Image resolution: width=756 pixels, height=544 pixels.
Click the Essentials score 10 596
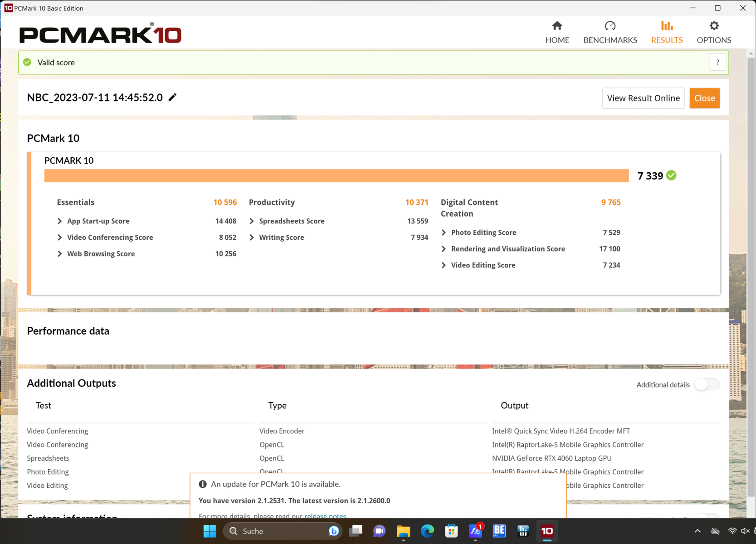point(225,202)
